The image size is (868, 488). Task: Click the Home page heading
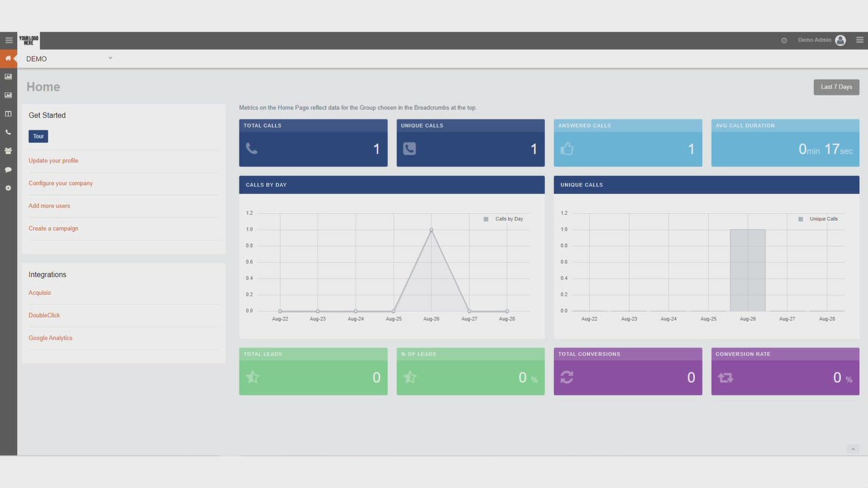[43, 87]
